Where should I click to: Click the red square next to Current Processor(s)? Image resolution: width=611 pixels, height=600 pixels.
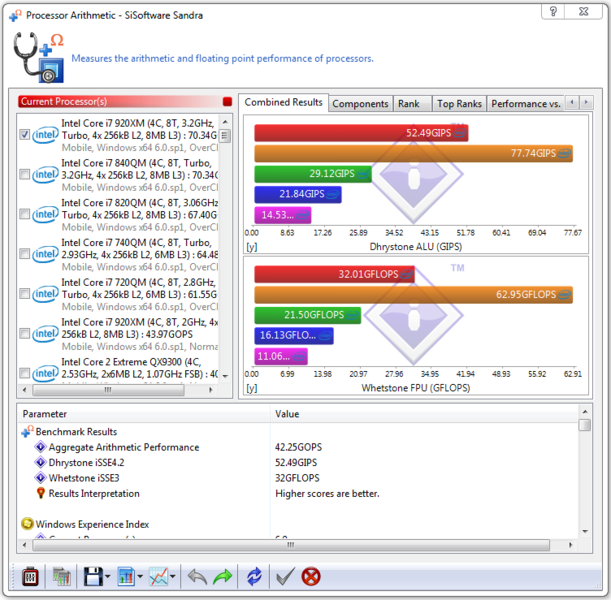(x=227, y=101)
